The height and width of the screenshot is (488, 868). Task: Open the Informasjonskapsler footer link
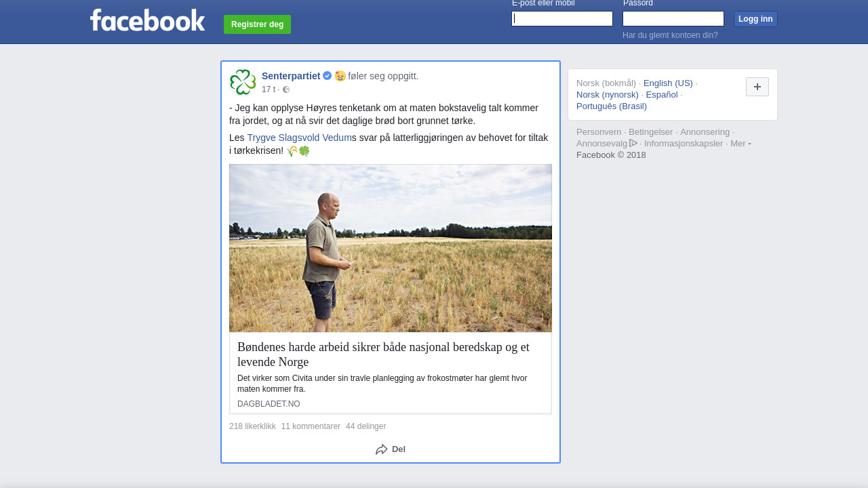(684, 144)
